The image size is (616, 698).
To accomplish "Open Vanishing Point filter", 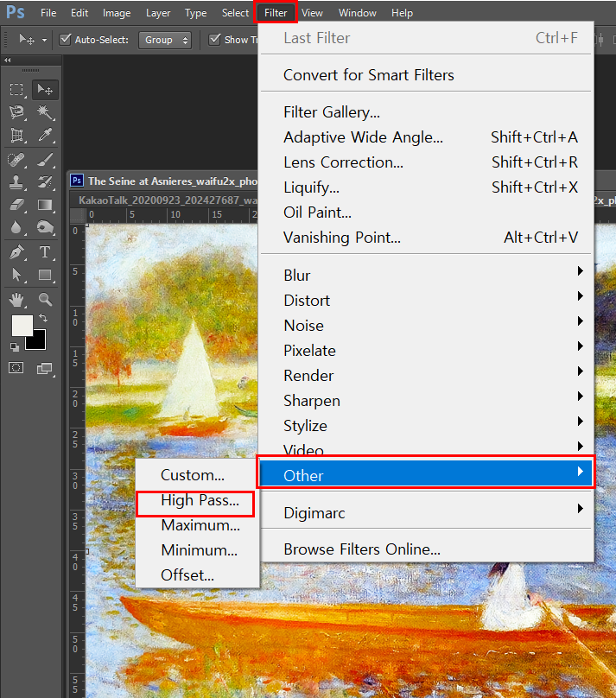I will pos(426,238).
